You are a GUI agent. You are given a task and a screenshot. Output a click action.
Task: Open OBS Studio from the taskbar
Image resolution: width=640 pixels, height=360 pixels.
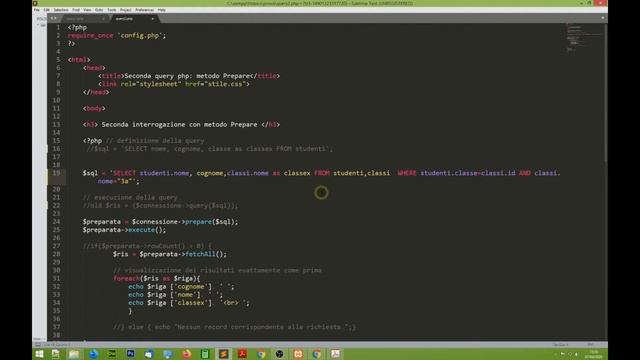pos(280,354)
